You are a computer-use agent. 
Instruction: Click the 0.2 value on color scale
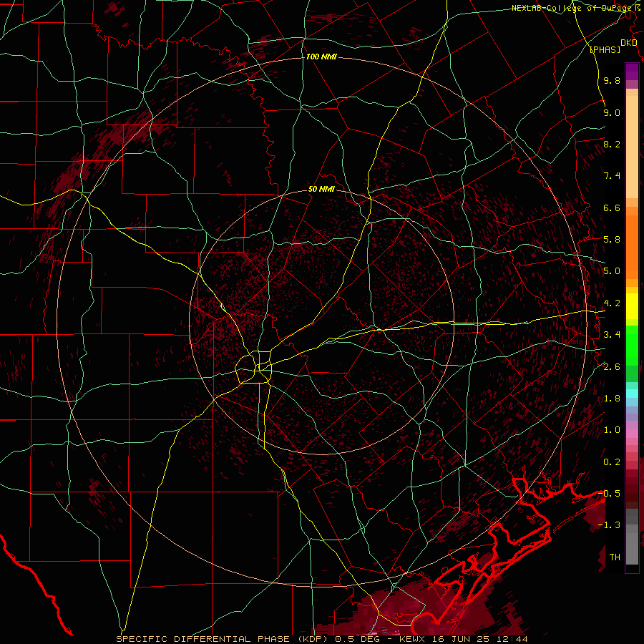pos(612,462)
